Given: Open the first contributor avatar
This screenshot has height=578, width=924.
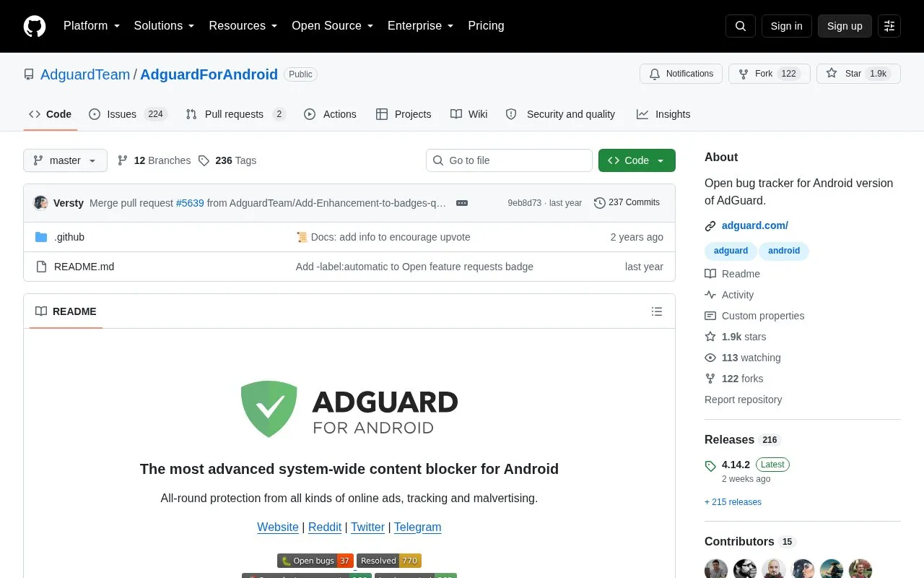Looking at the screenshot, I should pos(716,569).
